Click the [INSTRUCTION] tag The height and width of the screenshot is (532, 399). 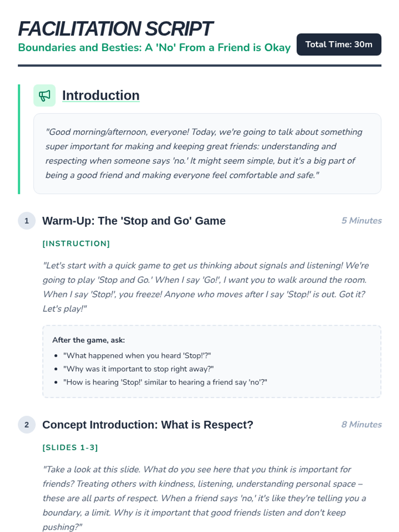[76, 243]
